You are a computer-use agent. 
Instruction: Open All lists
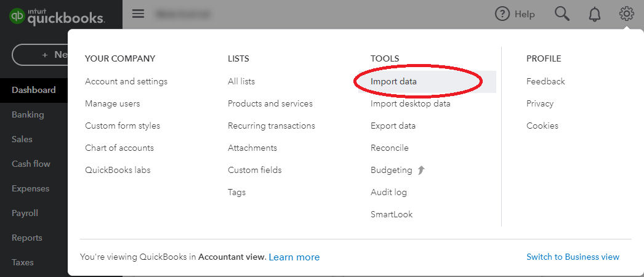click(241, 81)
